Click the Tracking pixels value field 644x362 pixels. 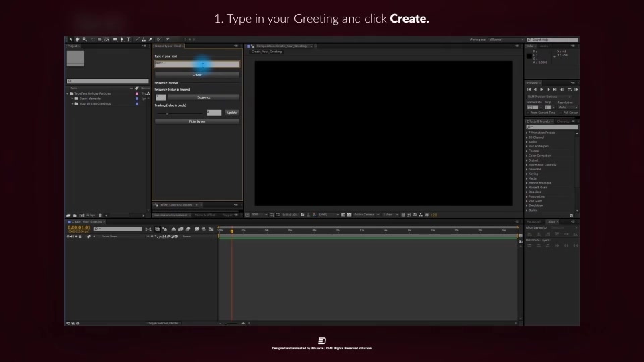tap(214, 113)
